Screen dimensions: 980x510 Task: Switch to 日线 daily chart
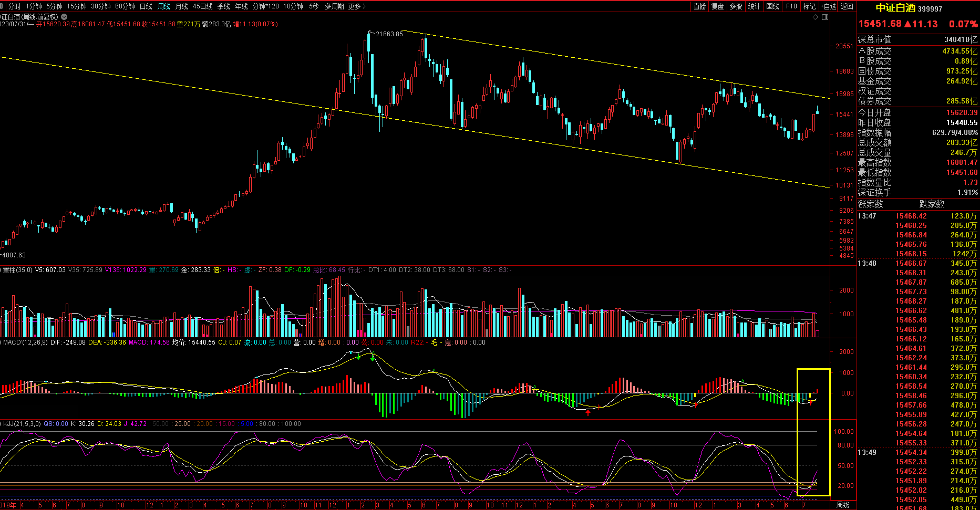146,6
